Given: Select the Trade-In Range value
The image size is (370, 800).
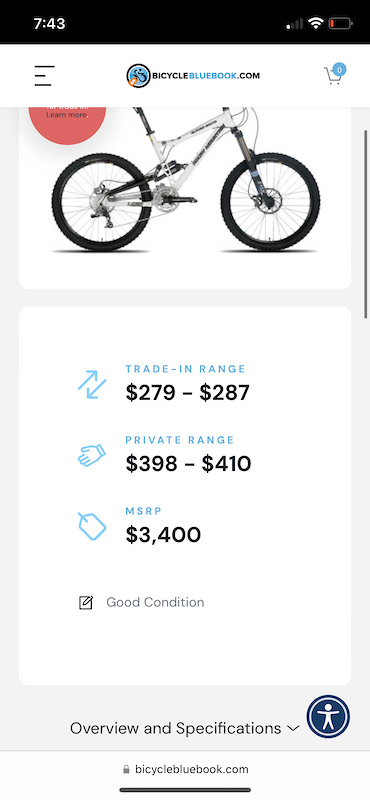Looking at the screenshot, I should (188, 392).
